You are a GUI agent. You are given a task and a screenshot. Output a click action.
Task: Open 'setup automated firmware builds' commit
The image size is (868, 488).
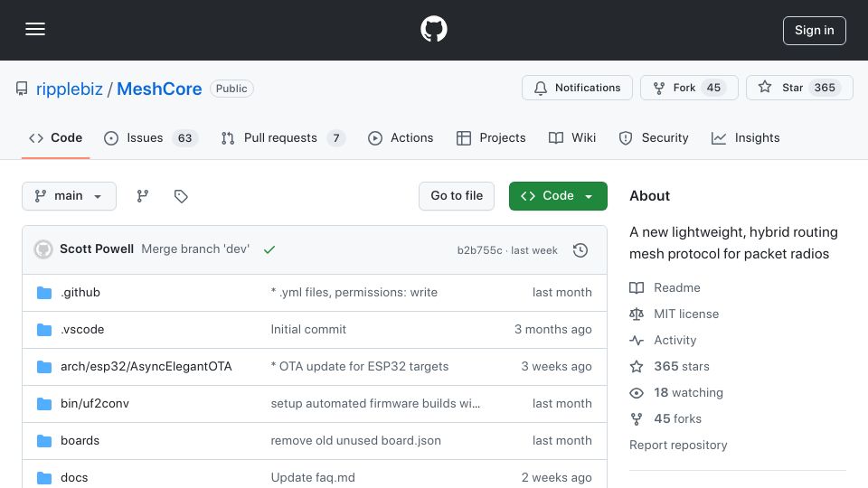[x=375, y=403]
